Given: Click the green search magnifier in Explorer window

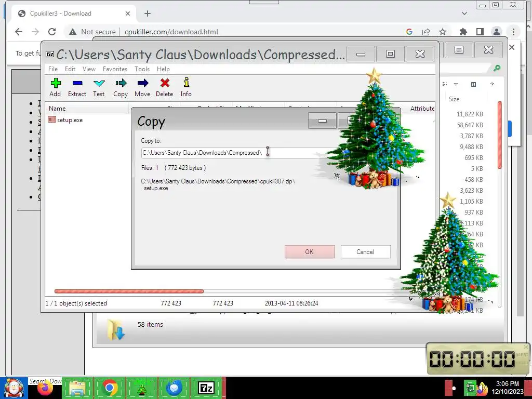Looking at the screenshot, I should click(497, 68).
